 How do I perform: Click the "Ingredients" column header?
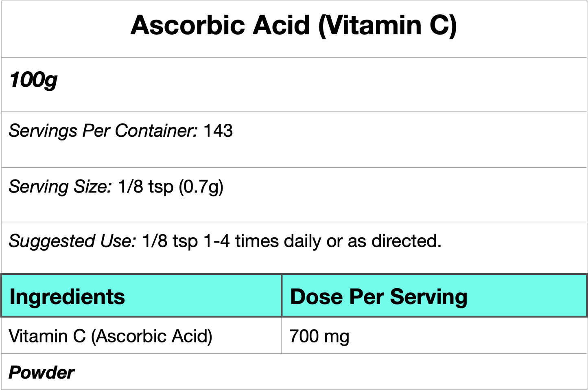click(x=67, y=297)
